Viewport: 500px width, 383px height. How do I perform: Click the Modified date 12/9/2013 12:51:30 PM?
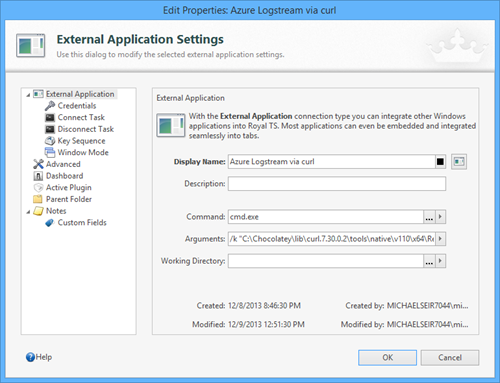coord(266,324)
